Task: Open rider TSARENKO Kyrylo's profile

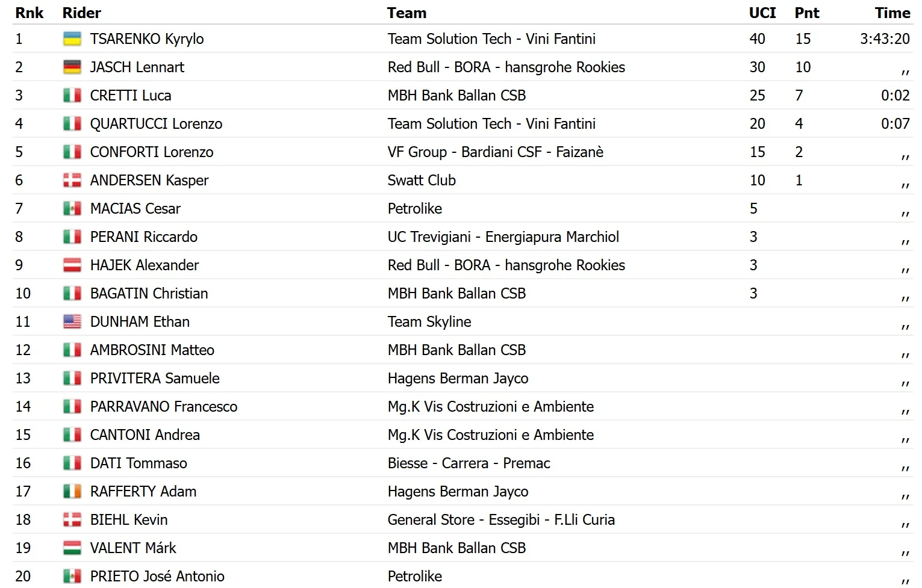Action: [147, 39]
